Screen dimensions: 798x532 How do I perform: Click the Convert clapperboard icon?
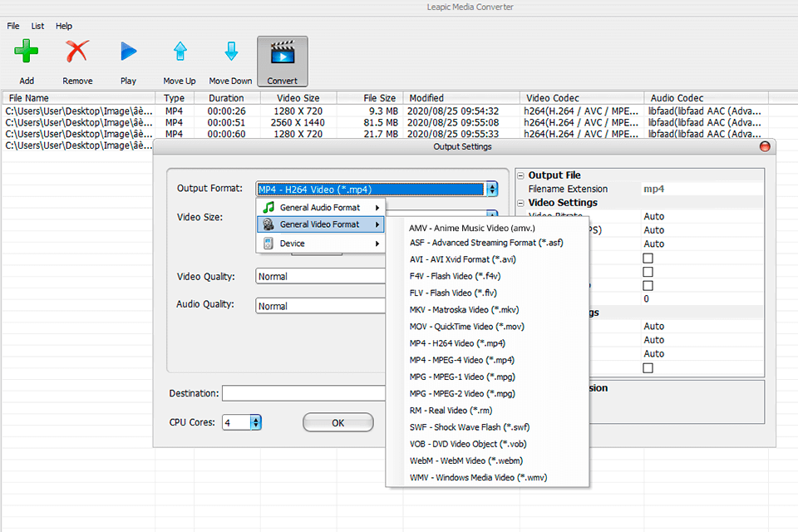tap(283, 52)
